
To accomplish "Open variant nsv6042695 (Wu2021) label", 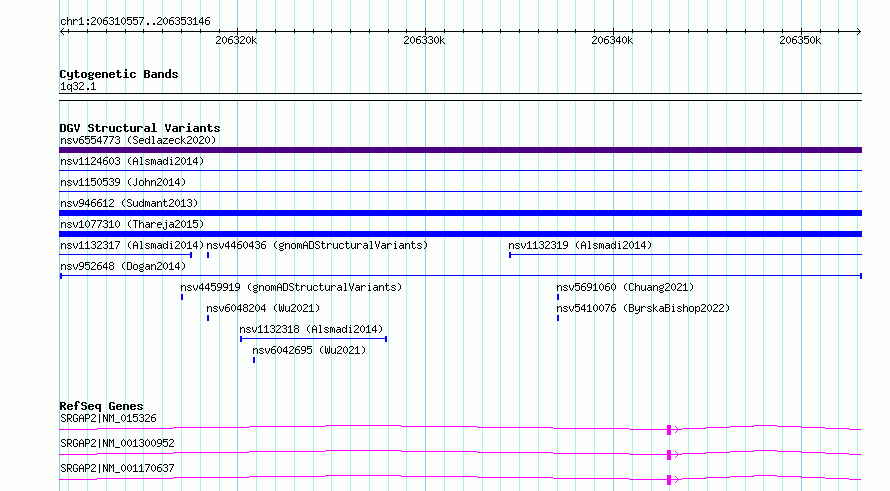I will click(x=309, y=350).
